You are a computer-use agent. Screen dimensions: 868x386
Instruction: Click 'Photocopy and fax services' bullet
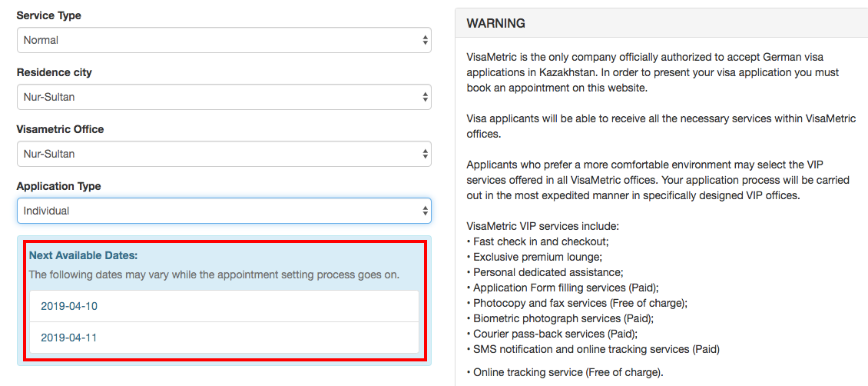[x=577, y=303]
